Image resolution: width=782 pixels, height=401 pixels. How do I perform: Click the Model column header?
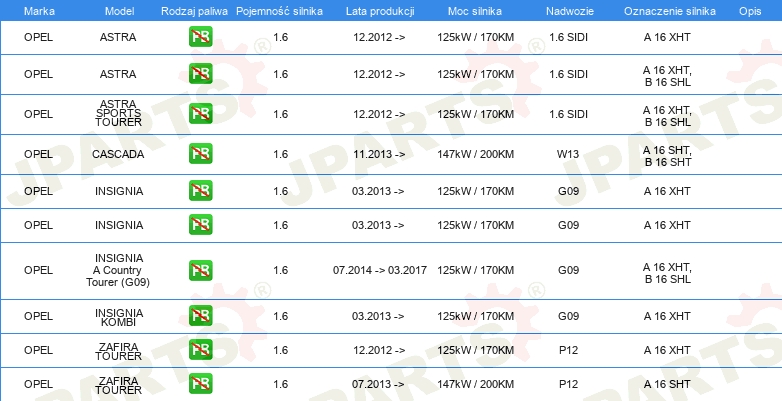pos(119,11)
